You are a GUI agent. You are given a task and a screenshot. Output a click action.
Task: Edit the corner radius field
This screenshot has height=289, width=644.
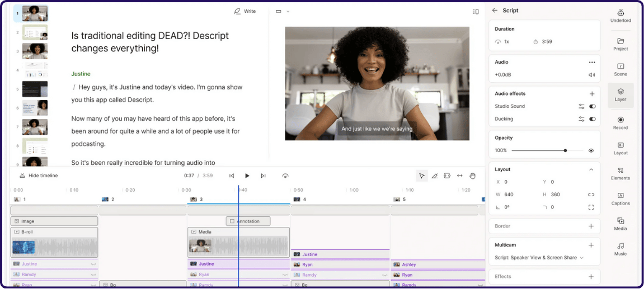[x=552, y=207]
